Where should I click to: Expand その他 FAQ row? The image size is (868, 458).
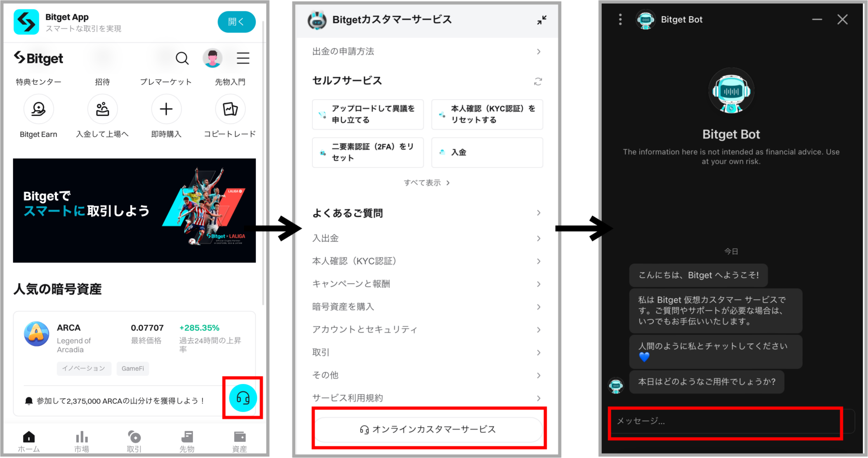(x=427, y=375)
